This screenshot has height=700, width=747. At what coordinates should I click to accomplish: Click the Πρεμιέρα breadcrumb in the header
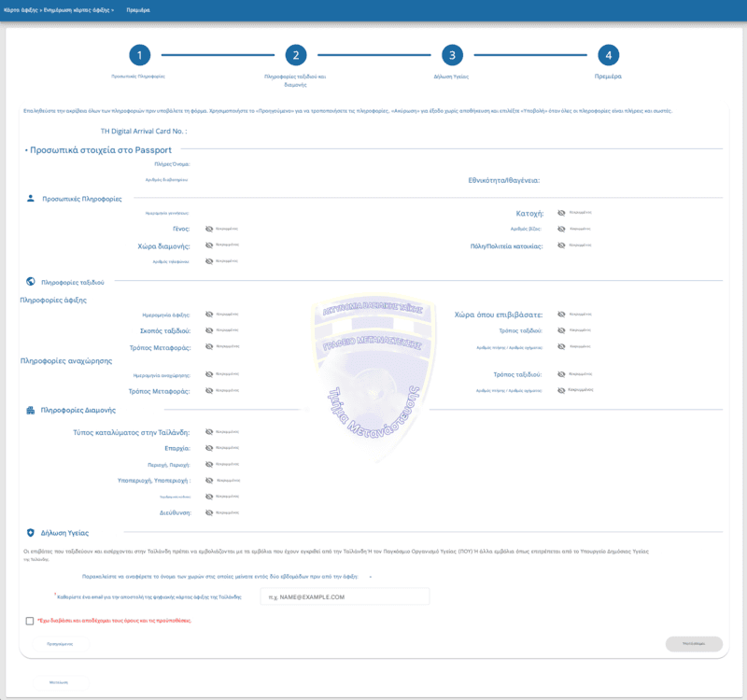tap(138, 10)
